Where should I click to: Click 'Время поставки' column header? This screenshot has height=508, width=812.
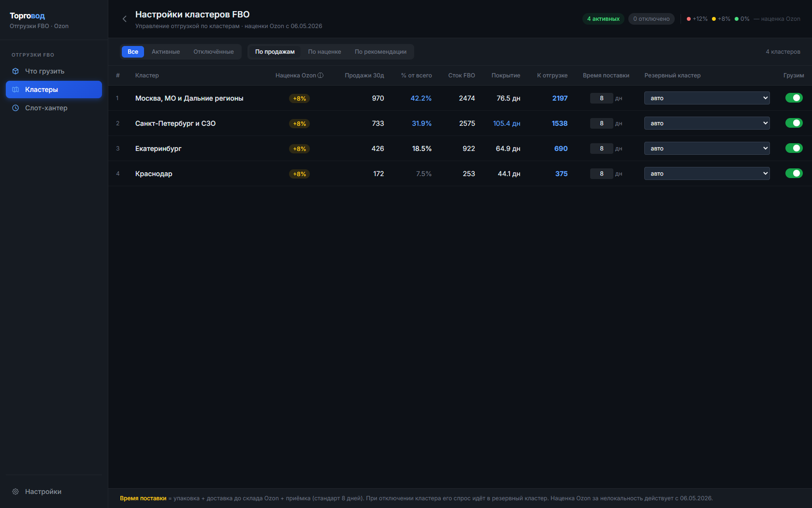pos(606,75)
